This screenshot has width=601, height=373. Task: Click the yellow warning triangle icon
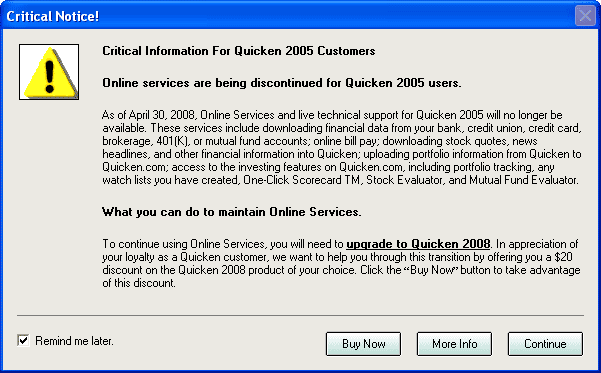pos(49,72)
